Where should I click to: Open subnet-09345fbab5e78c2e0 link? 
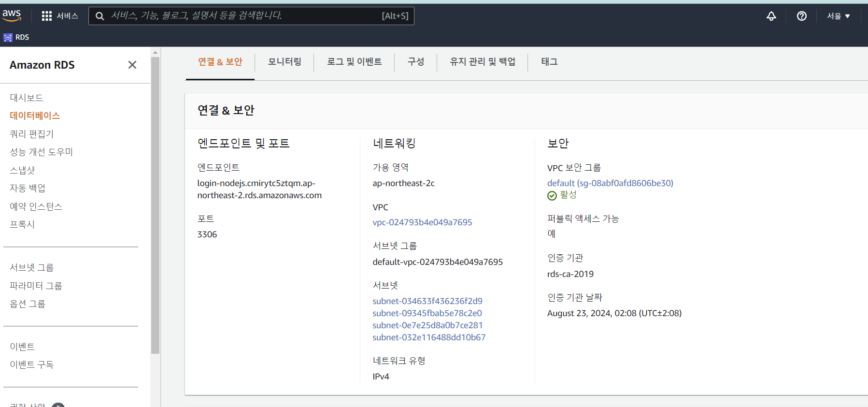427,313
